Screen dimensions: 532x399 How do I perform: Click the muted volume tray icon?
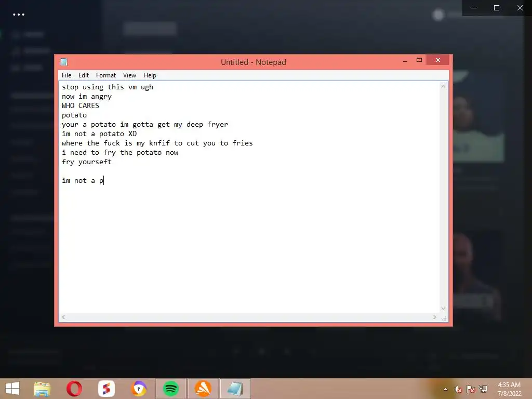(x=458, y=389)
